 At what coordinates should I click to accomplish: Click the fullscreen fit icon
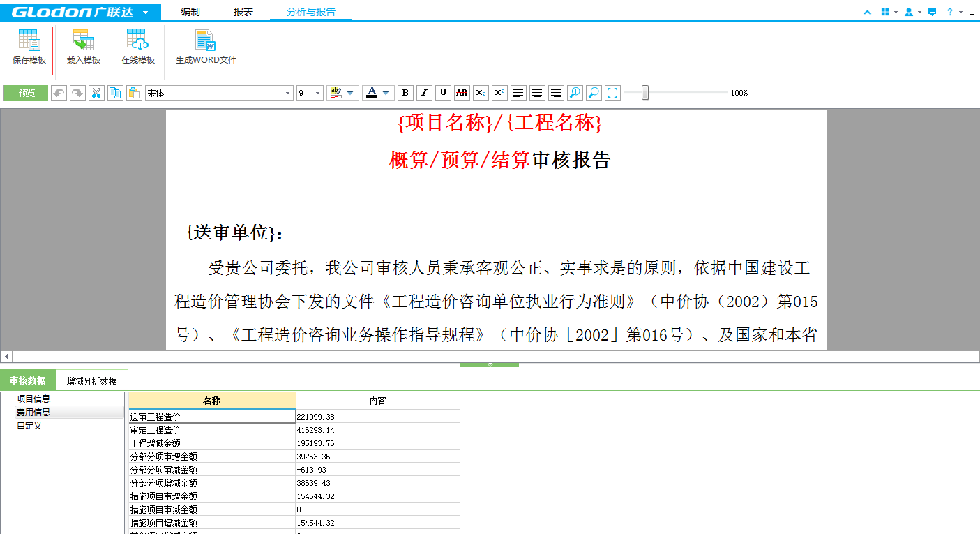tap(612, 93)
